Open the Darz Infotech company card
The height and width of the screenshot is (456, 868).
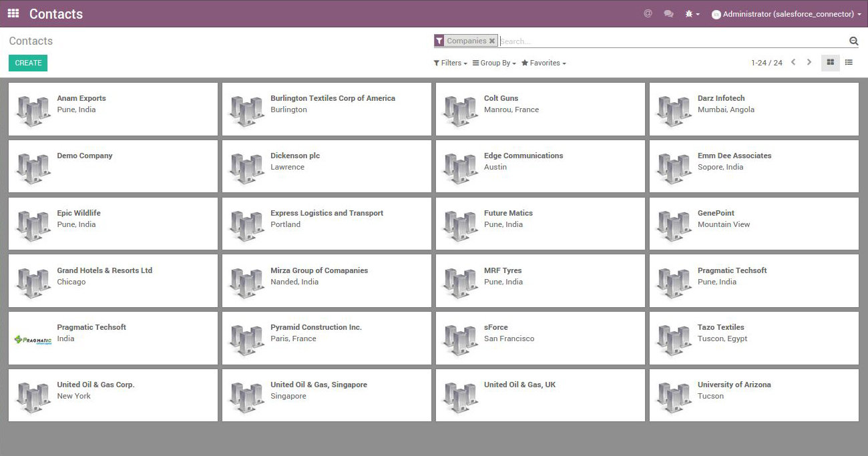[x=754, y=109]
